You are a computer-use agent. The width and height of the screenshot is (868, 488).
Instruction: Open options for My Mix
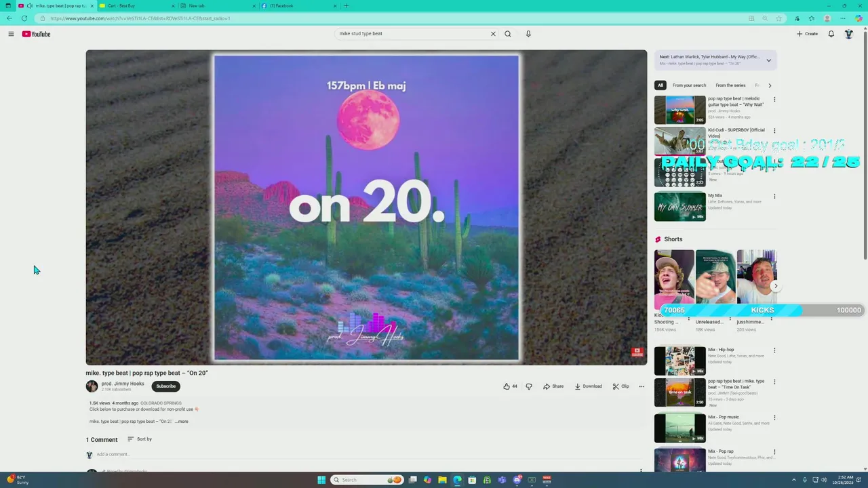(x=774, y=197)
